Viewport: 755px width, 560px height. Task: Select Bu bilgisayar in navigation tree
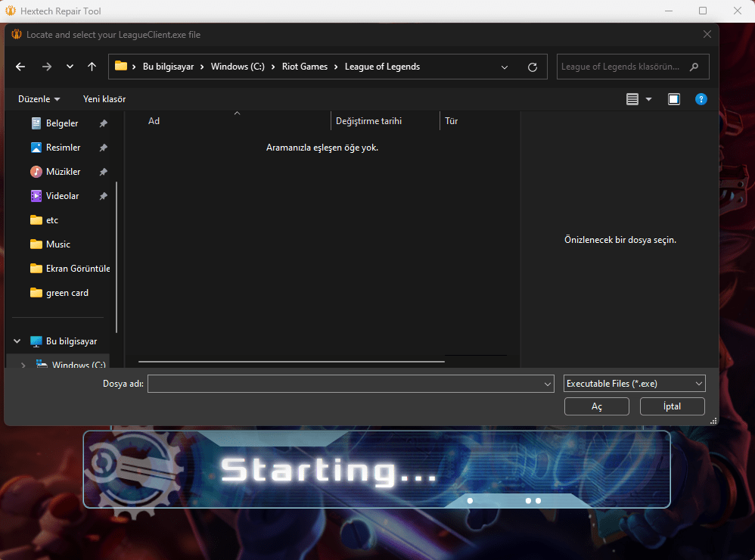[71, 341]
